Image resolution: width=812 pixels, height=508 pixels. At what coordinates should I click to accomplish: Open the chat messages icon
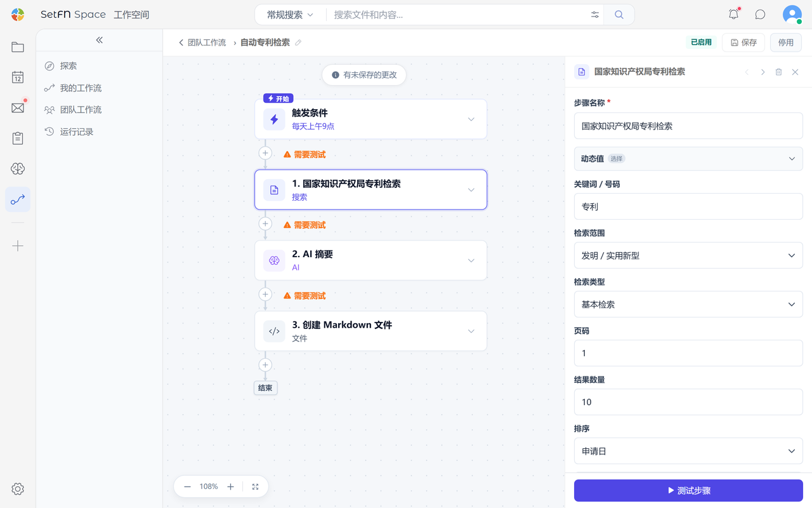(760, 15)
